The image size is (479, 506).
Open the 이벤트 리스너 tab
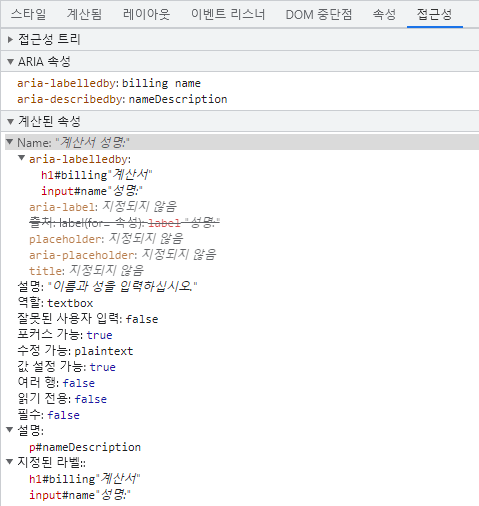pyautogui.click(x=228, y=14)
